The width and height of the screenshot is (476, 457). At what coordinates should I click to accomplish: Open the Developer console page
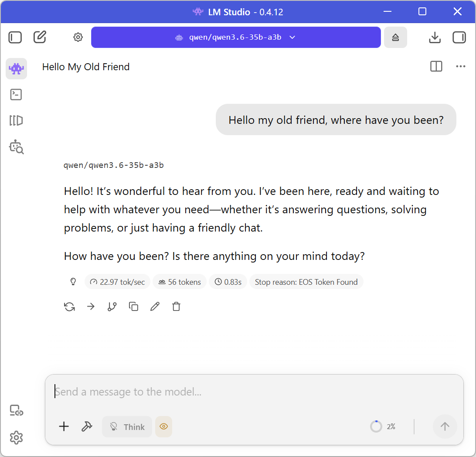pos(16,94)
